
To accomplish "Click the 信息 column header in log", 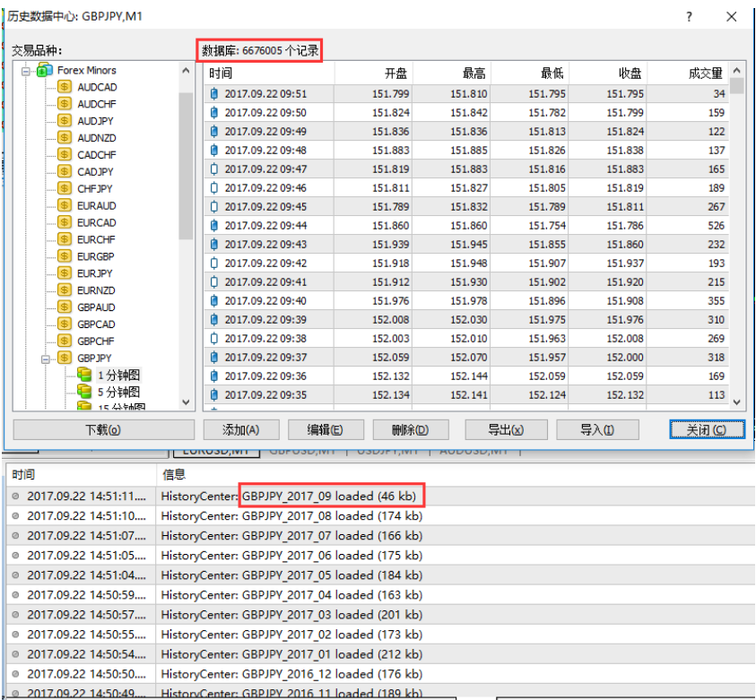I will [x=174, y=474].
